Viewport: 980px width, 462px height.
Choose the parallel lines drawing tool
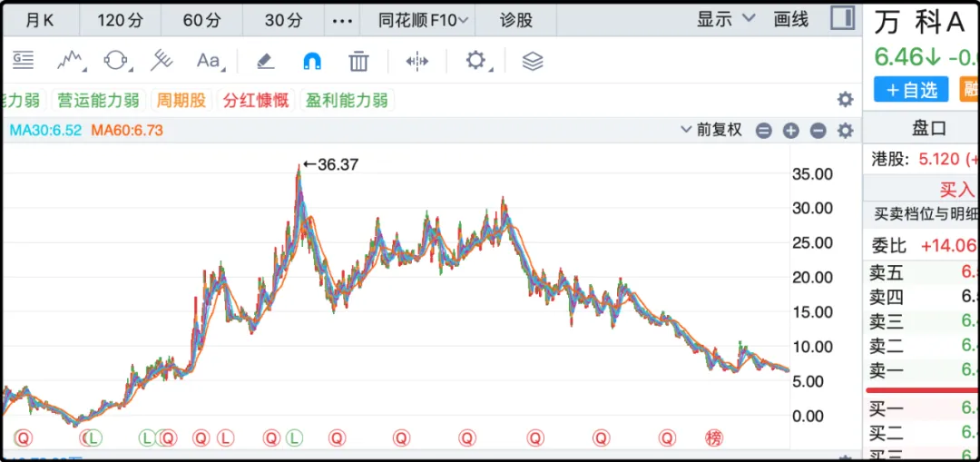pyautogui.click(x=162, y=61)
